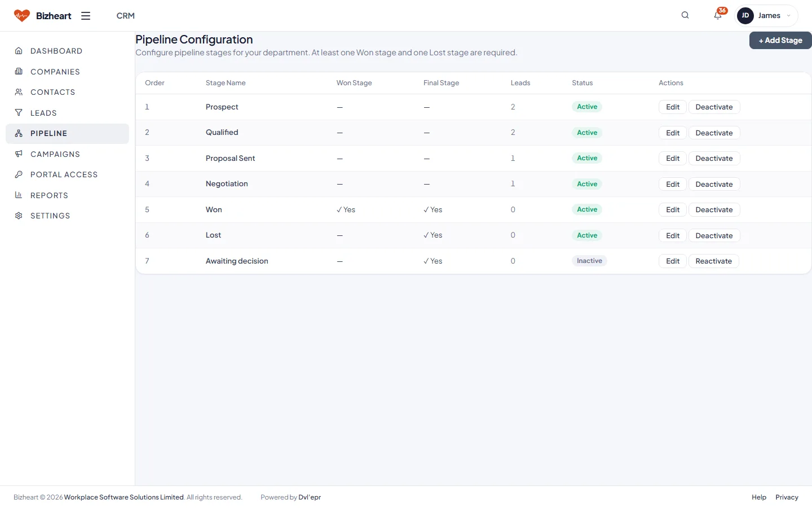This screenshot has width=812, height=508.
Task: Click the Awaiting decision stage name
Action: point(237,261)
